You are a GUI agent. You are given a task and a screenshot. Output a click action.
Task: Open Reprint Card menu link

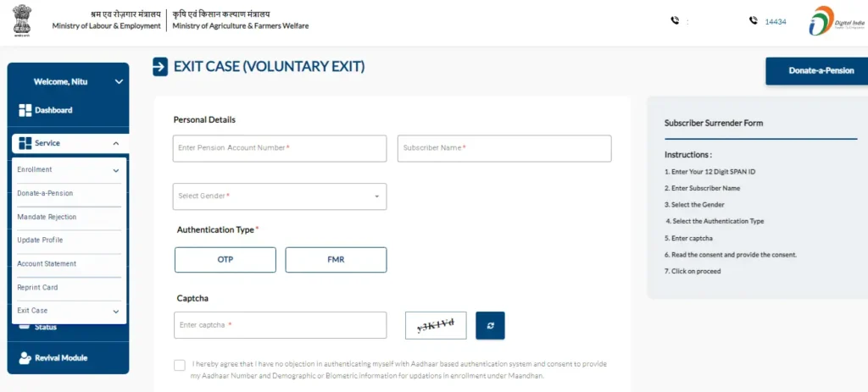tap(37, 288)
